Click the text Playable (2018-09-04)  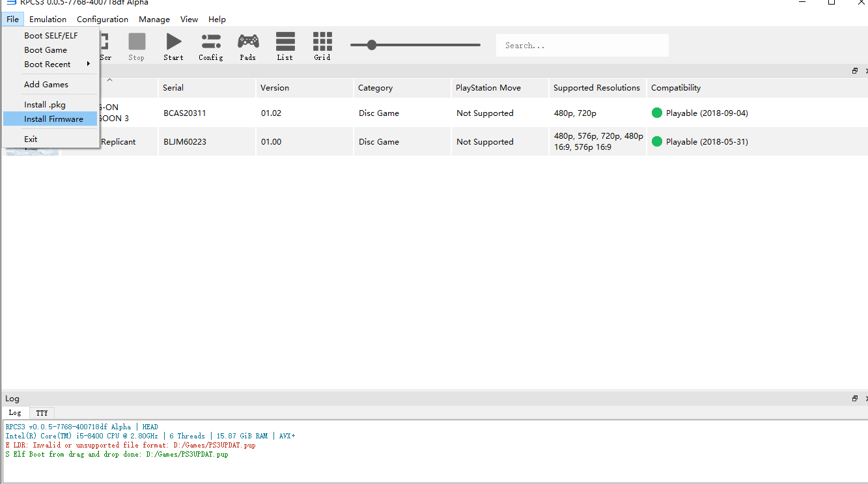[707, 113]
